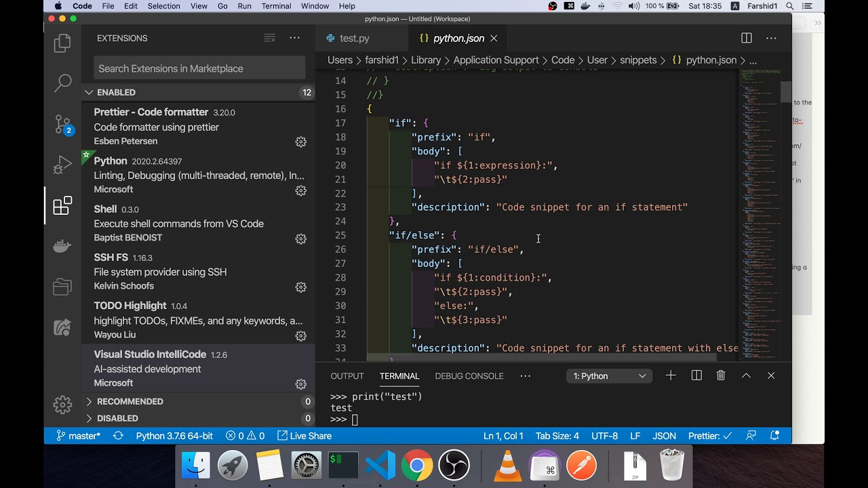This screenshot has width=868, height=488.
Task: Open Manage gear at bottom of activity bar
Action: [62, 405]
